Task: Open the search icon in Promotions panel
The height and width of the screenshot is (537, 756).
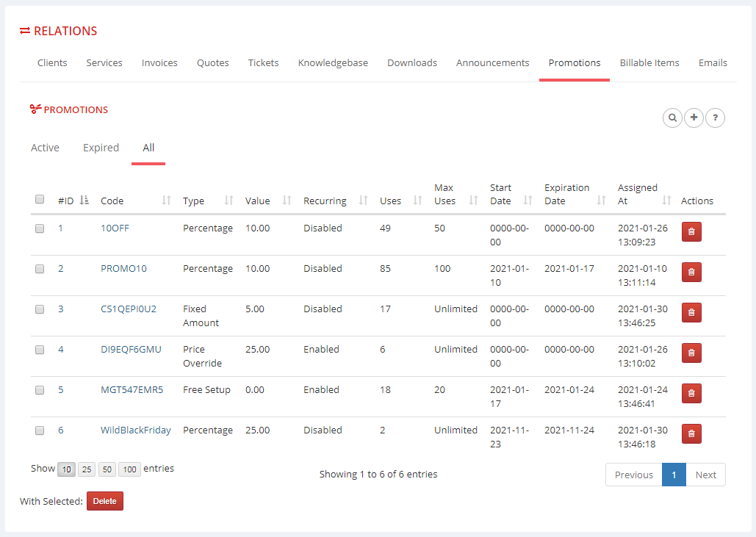Action: tap(672, 118)
